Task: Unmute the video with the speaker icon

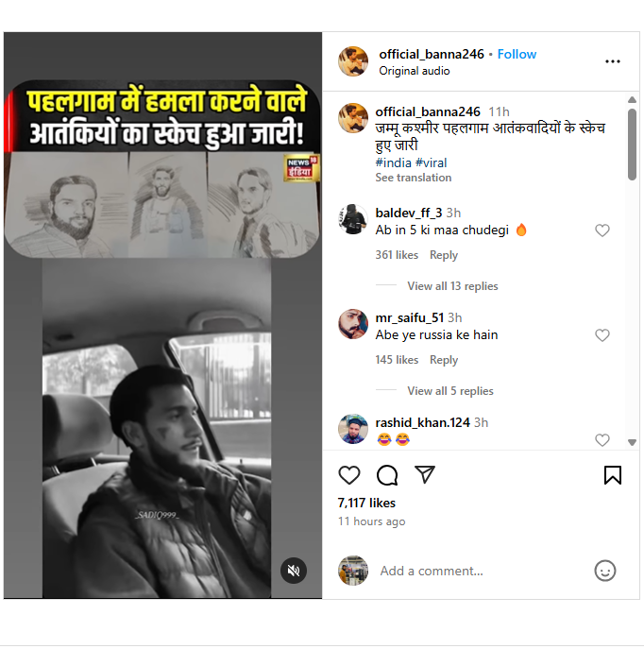Action: (294, 571)
